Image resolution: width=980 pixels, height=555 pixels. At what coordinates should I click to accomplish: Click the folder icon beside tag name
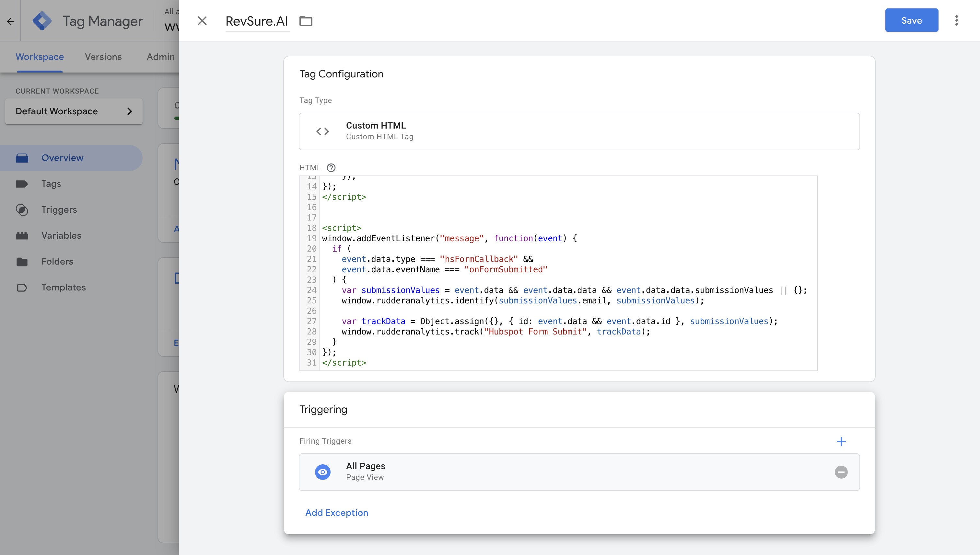[306, 21]
